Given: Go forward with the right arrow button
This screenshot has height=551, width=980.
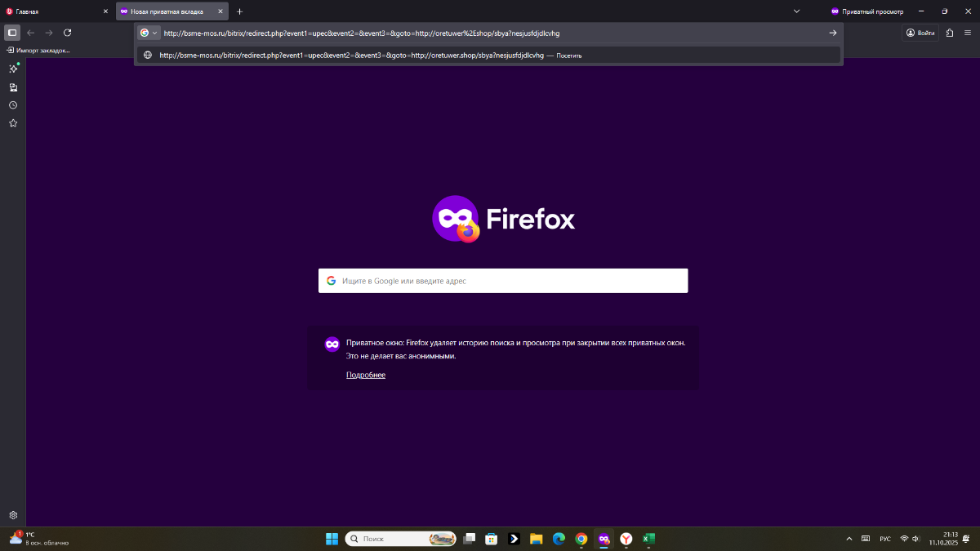Looking at the screenshot, I should coord(49,33).
